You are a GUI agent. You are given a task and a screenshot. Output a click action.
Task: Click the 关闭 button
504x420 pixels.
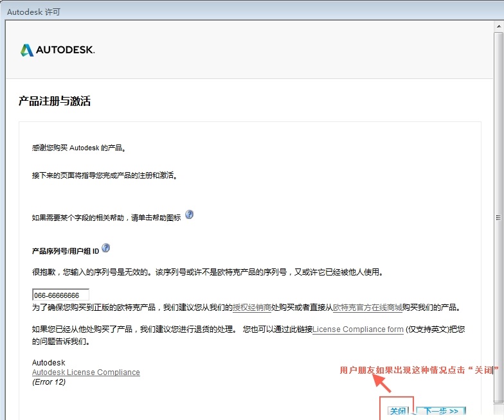click(x=397, y=411)
